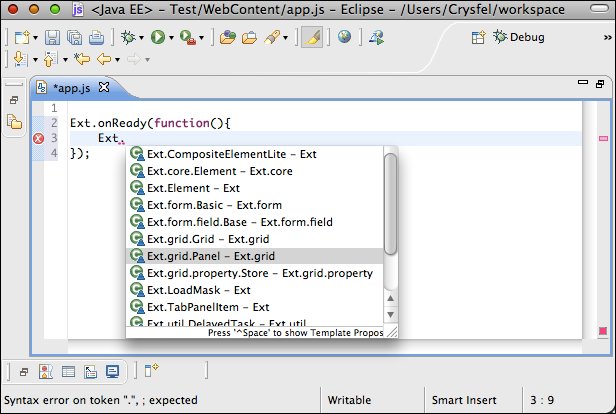The image size is (616, 414).
Task: Open the Debug launch dropdown arrow
Action: [x=141, y=38]
